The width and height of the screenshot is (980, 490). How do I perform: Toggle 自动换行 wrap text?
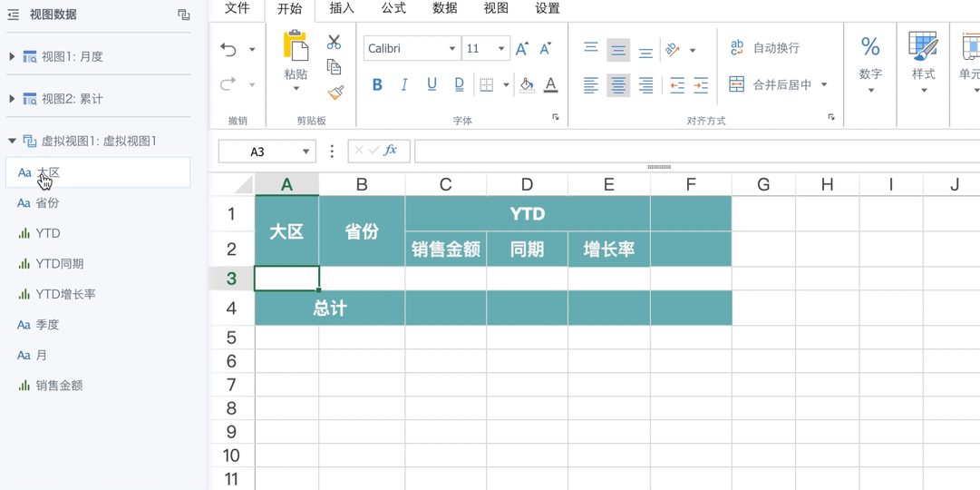764,48
